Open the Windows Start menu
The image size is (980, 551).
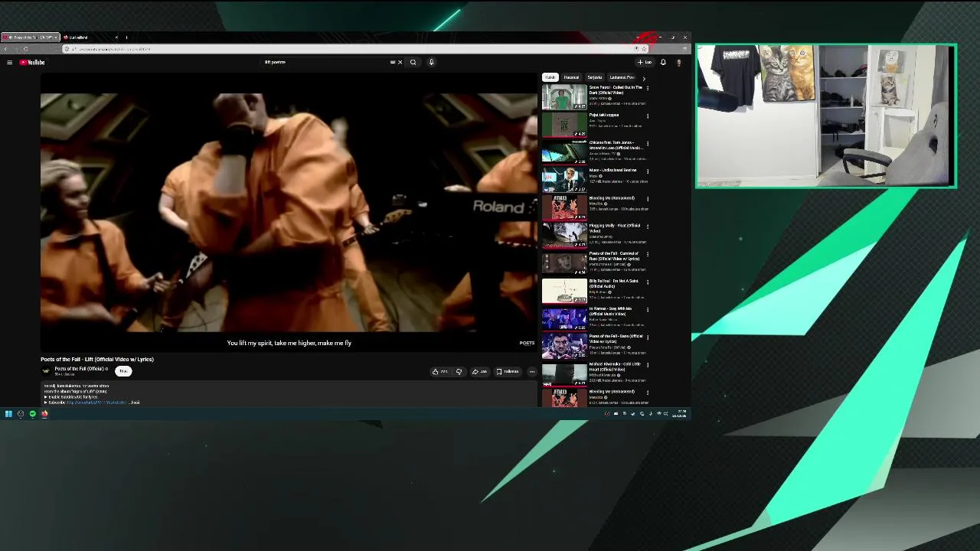tap(8, 414)
